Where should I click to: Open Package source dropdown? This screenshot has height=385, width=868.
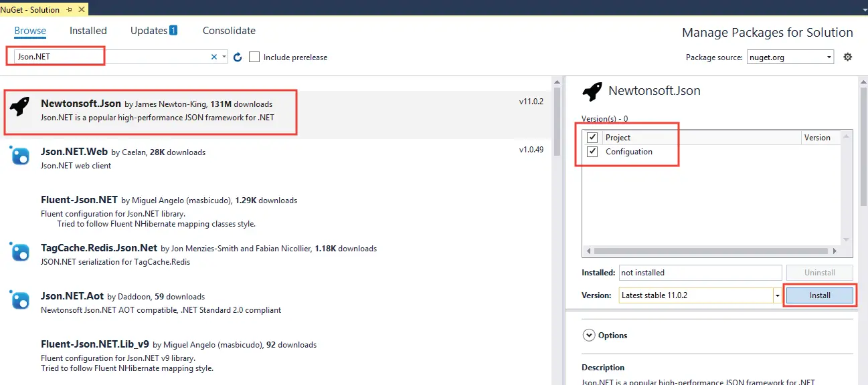click(x=790, y=57)
